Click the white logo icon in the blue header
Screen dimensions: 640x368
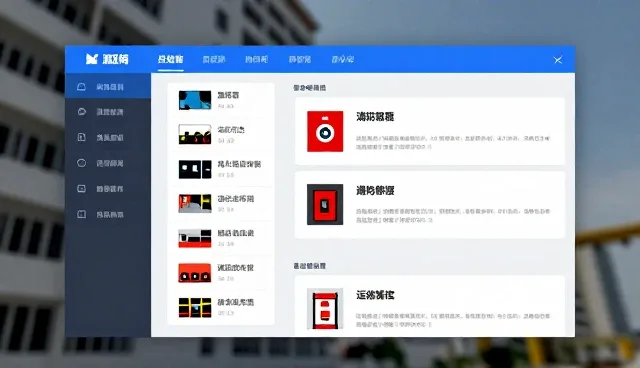(91, 59)
